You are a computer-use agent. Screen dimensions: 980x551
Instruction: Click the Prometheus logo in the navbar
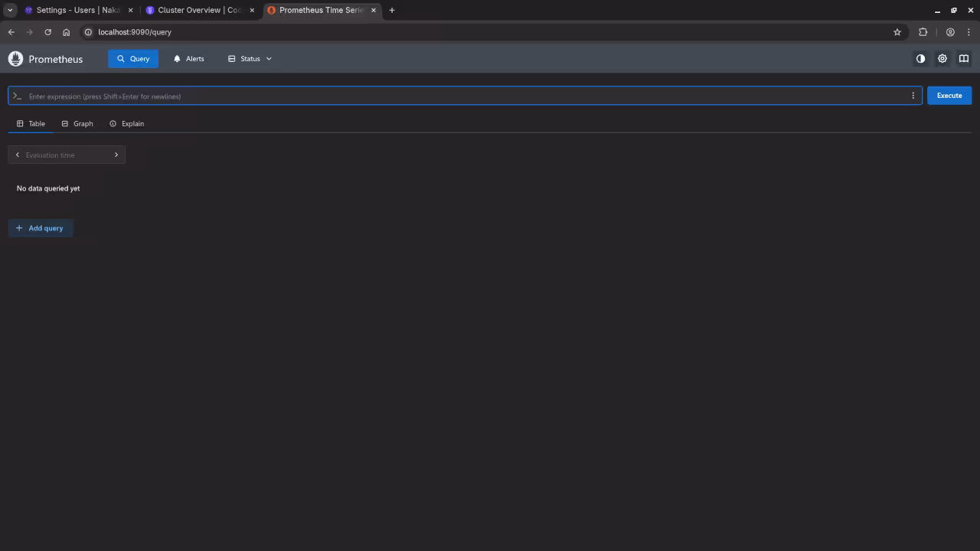coord(15,59)
